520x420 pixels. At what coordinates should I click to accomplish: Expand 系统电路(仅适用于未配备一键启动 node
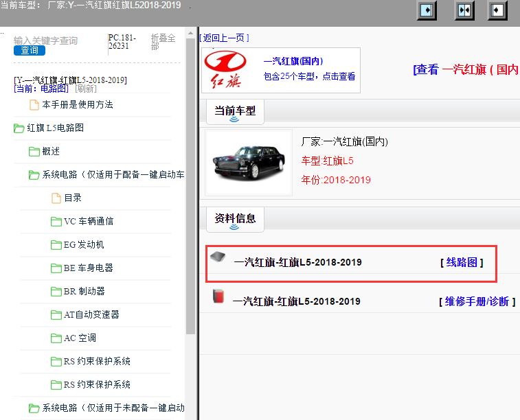113,408
